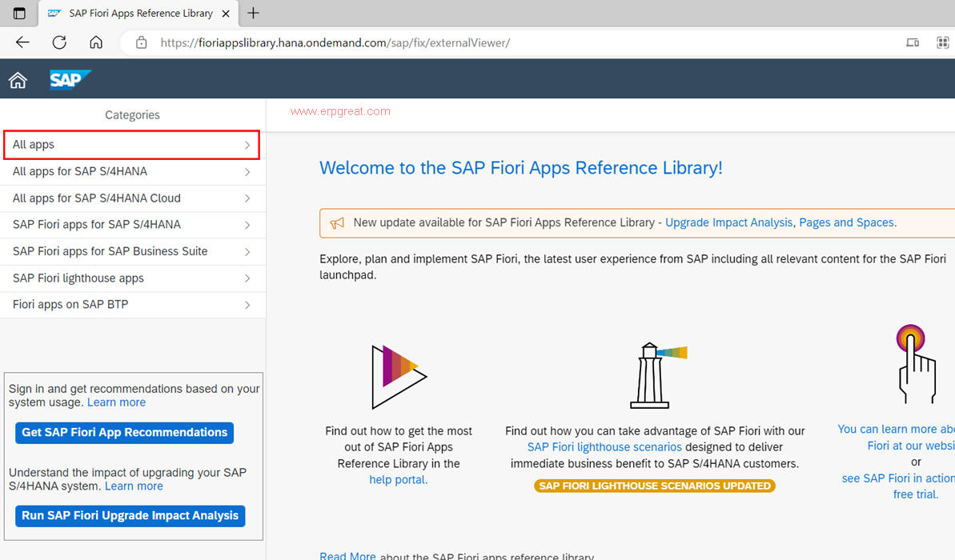Open Fiori apps on SAP BTP category
The width and height of the screenshot is (955, 560).
click(133, 304)
